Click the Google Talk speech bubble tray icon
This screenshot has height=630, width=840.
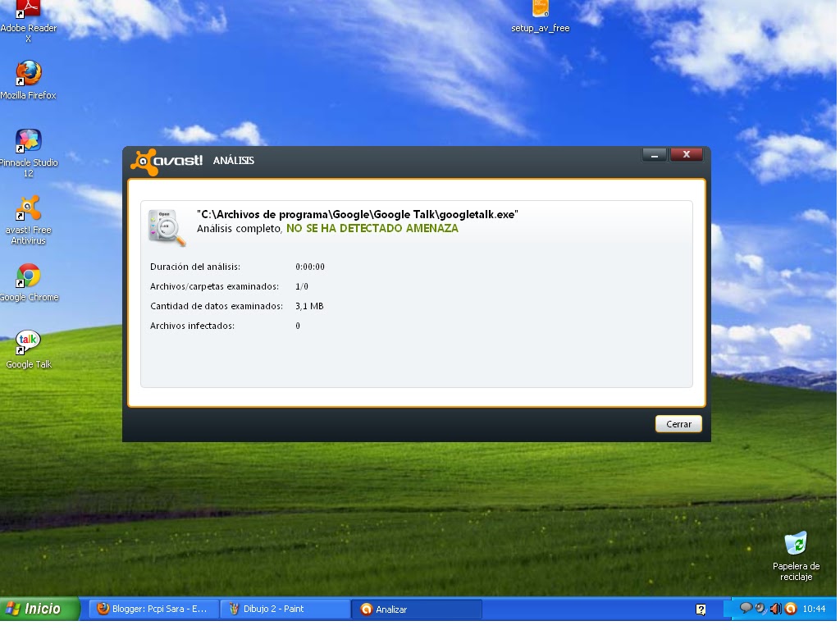745,609
